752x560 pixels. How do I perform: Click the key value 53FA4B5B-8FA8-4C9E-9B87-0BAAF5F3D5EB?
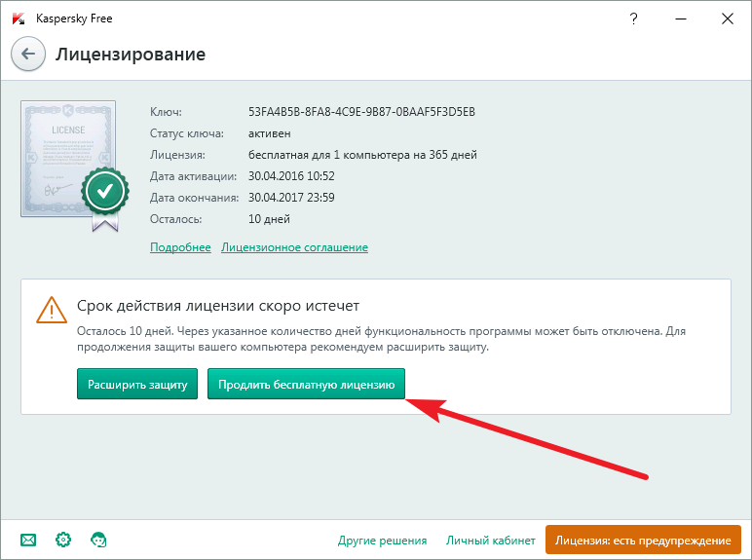click(x=361, y=112)
